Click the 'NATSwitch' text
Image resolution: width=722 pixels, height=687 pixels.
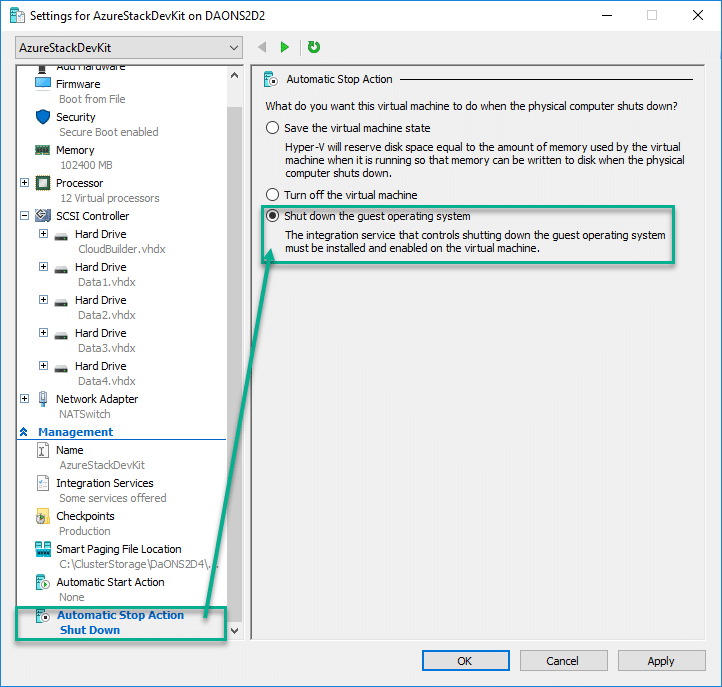click(85, 414)
